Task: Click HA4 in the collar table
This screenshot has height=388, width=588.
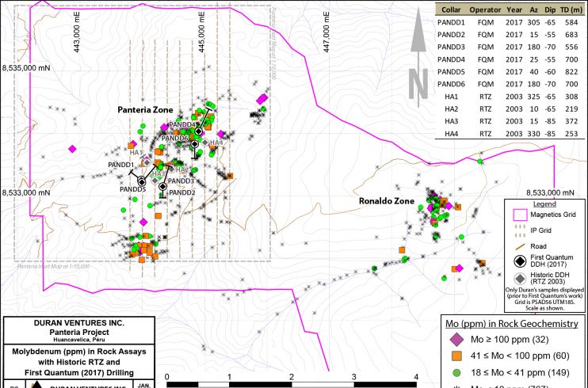Action: pos(452,134)
